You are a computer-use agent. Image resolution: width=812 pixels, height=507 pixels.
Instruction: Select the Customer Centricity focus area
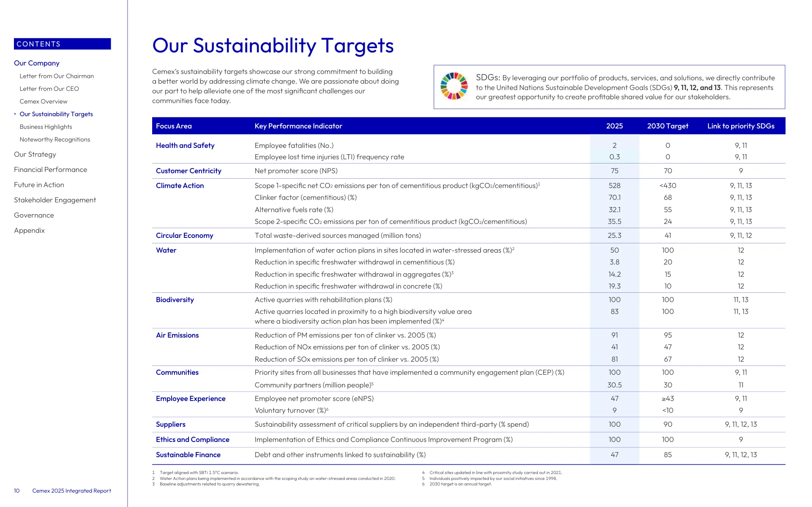click(x=189, y=171)
